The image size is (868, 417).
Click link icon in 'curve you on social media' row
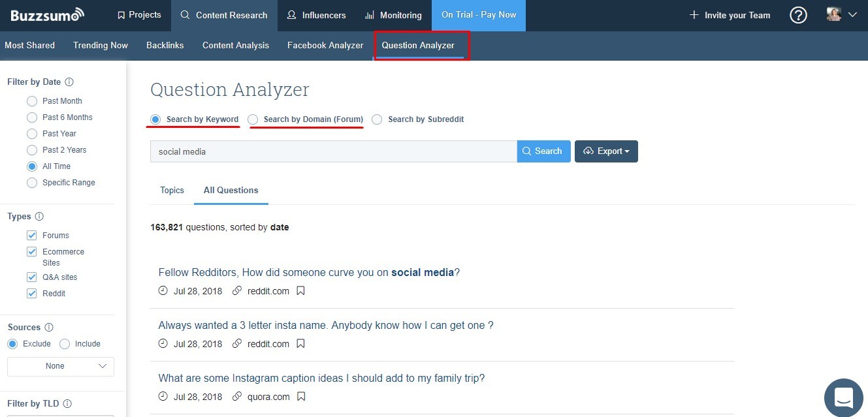click(x=237, y=291)
